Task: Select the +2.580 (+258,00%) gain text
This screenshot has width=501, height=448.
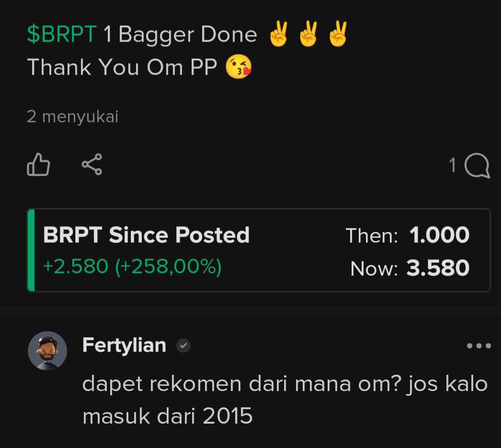Action: click(x=132, y=267)
